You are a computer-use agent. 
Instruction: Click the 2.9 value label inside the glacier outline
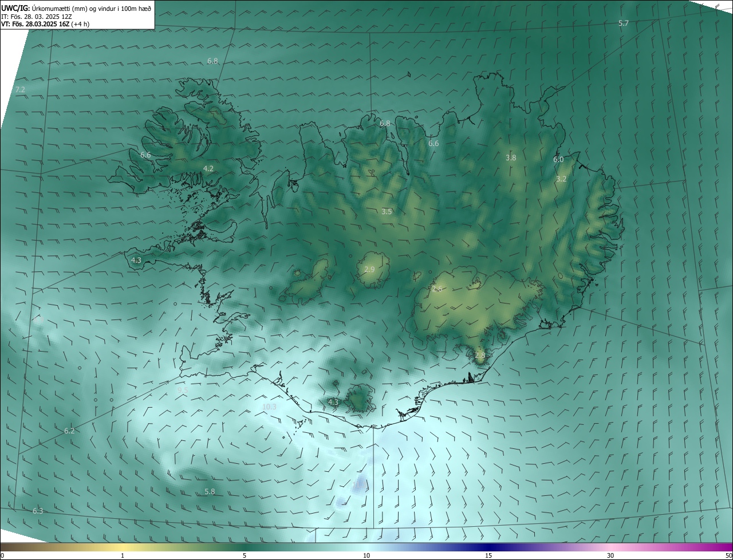click(x=369, y=269)
